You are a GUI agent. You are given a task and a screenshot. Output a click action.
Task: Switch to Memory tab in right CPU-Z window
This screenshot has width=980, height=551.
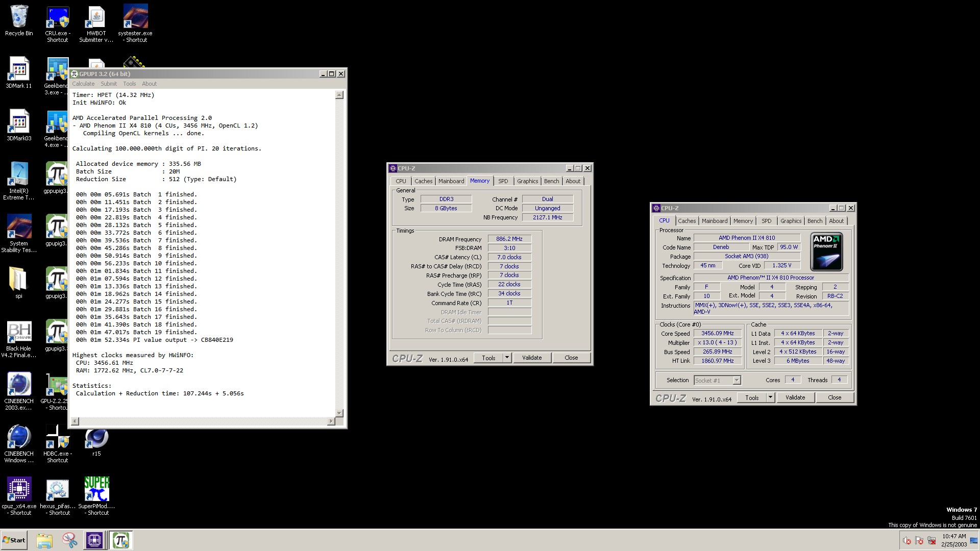(743, 221)
